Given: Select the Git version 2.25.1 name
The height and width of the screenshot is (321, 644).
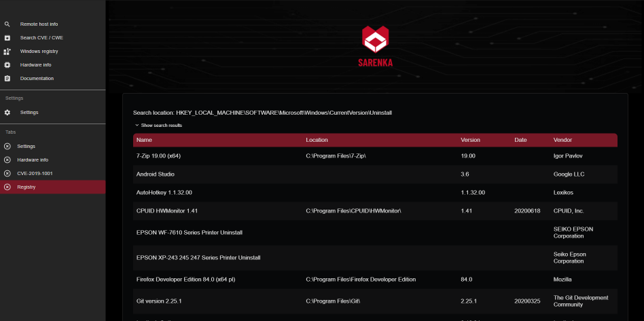Looking at the screenshot, I should [x=159, y=301].
